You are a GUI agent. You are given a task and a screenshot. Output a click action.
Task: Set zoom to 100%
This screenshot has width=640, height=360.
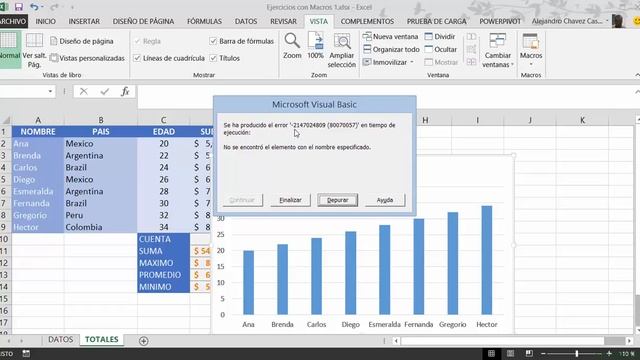point(316,46)
